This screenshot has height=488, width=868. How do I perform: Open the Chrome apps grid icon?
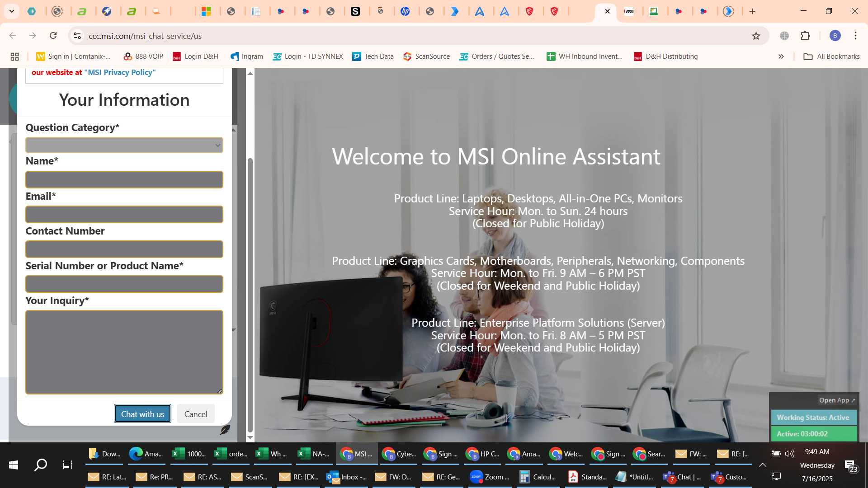(x=14, y=56)
